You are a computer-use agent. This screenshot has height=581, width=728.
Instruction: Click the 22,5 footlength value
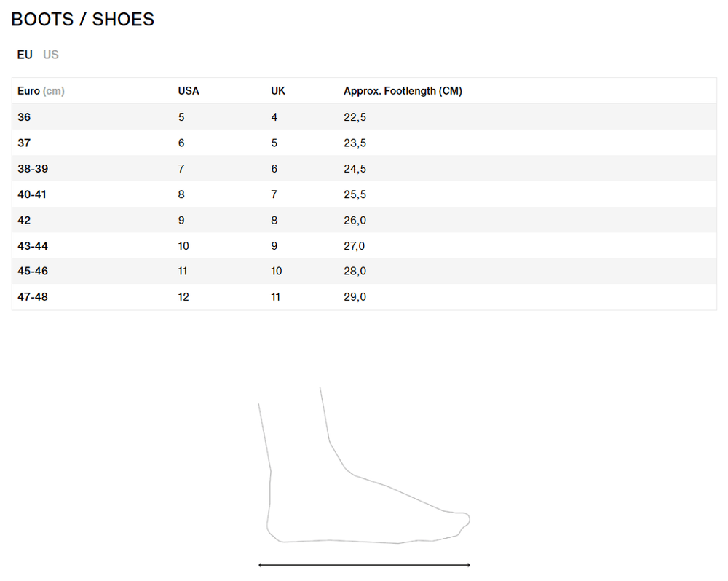tap(355, 117)
